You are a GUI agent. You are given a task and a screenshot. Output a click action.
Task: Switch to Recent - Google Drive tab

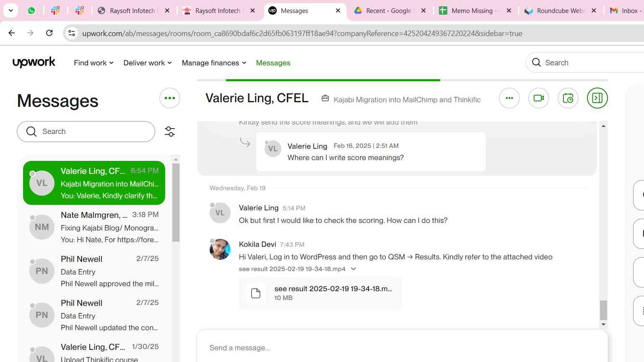384,10
